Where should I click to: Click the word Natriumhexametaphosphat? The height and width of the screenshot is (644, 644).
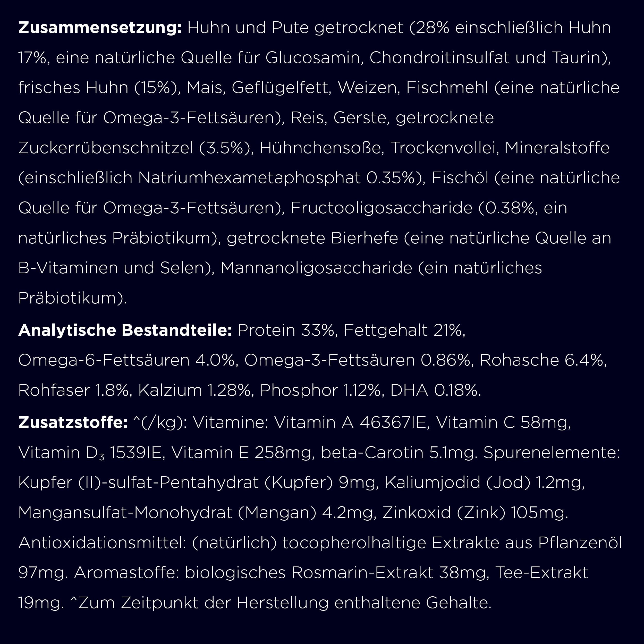(249, 178)
